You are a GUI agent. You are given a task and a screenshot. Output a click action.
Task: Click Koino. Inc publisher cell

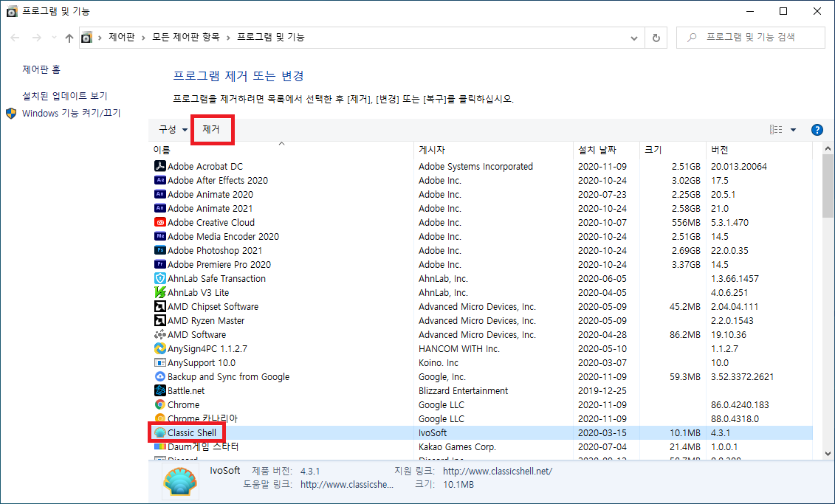(439, 363)
